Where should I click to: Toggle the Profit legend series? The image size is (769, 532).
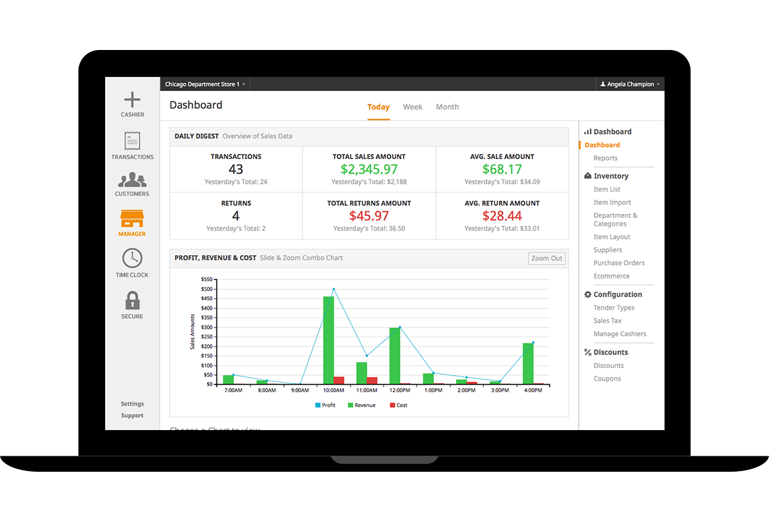click(x=325, y=405)
